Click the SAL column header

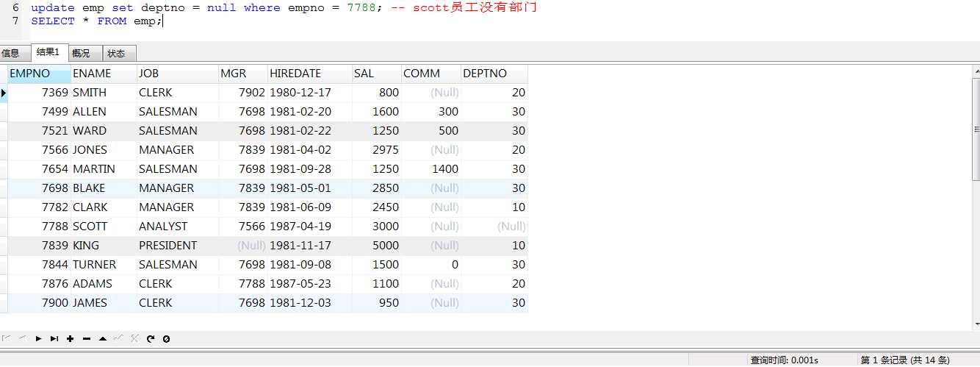click(x=377, y=74)
